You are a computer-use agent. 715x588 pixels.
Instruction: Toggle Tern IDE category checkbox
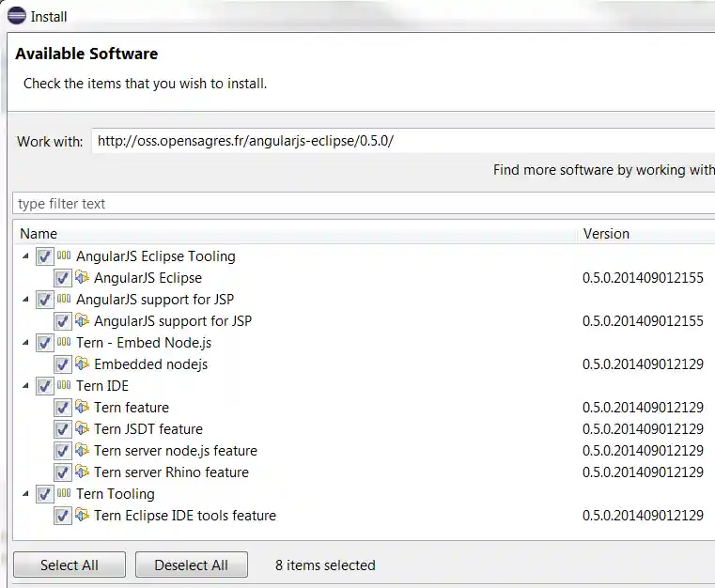(x=45, y=386)
